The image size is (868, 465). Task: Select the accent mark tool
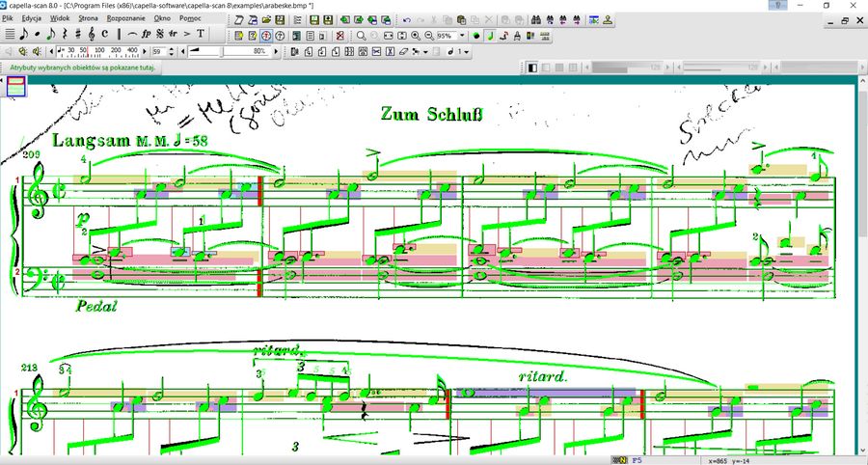coord(186,34)
